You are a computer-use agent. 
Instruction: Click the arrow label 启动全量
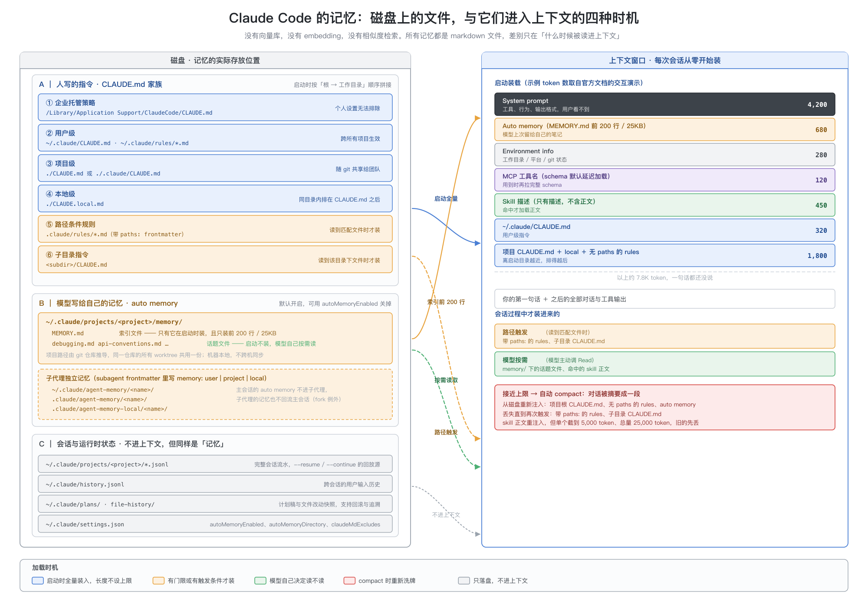point(446,198)
